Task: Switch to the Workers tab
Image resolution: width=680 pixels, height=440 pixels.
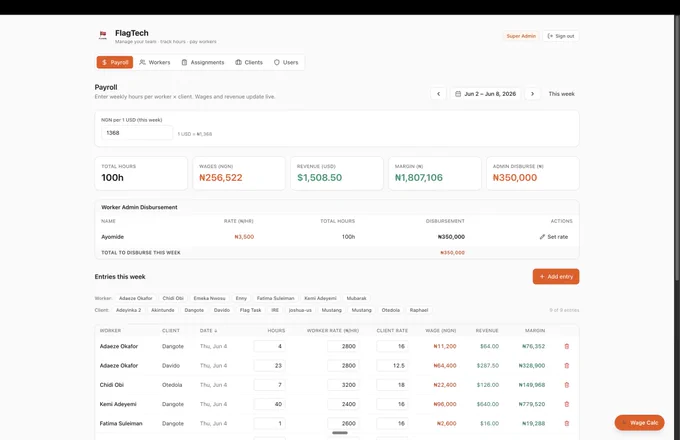Action: point(155,62)
